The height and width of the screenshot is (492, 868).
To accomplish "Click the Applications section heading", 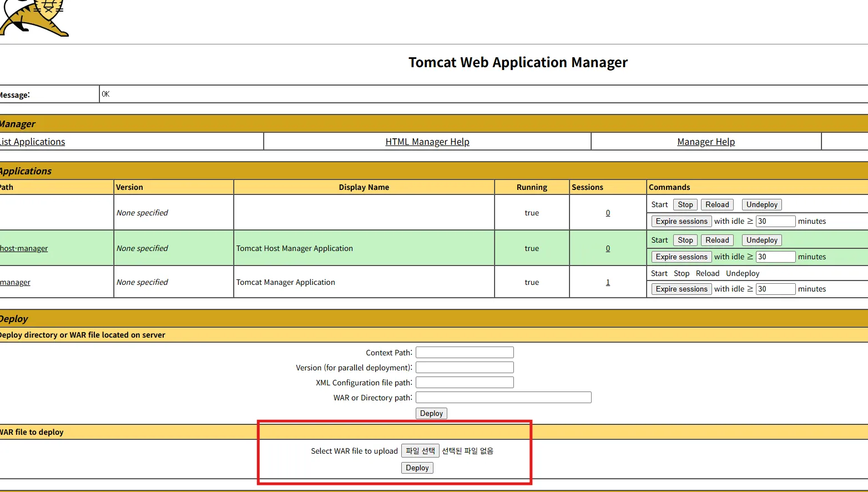I will coord(26,171).
